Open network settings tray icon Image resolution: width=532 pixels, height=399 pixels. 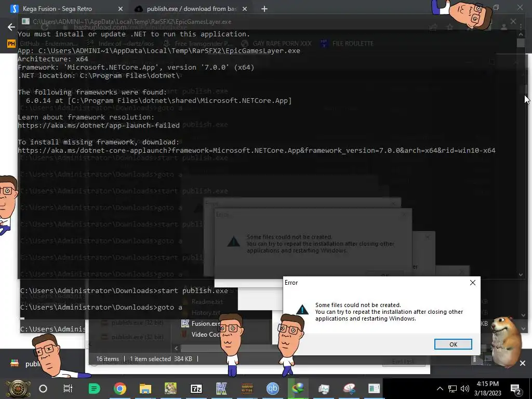pyautogui.click(x=453, y=389)
